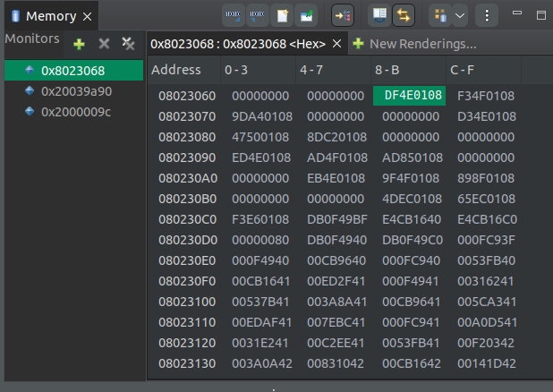Select cell EB4E0108
Screen dimensions: 553x392
[336, 178]
